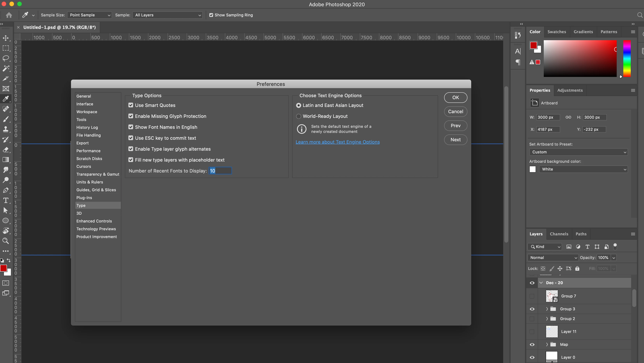The height and width of the screenshot is (363, 644).
Task: Select the Move tool
Action: click(5, 38)
